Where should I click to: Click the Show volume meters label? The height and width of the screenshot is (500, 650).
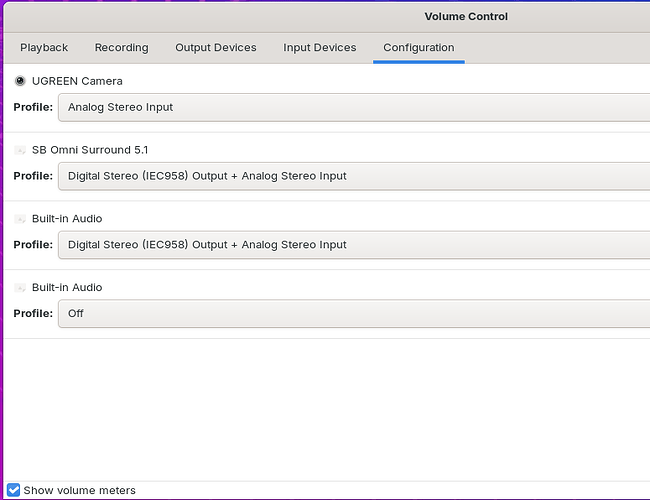point(80,490)
